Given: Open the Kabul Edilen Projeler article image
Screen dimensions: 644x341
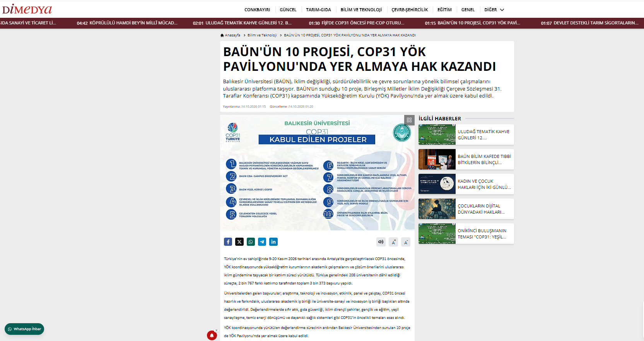Looking at the screenshot, I should 317,173.
